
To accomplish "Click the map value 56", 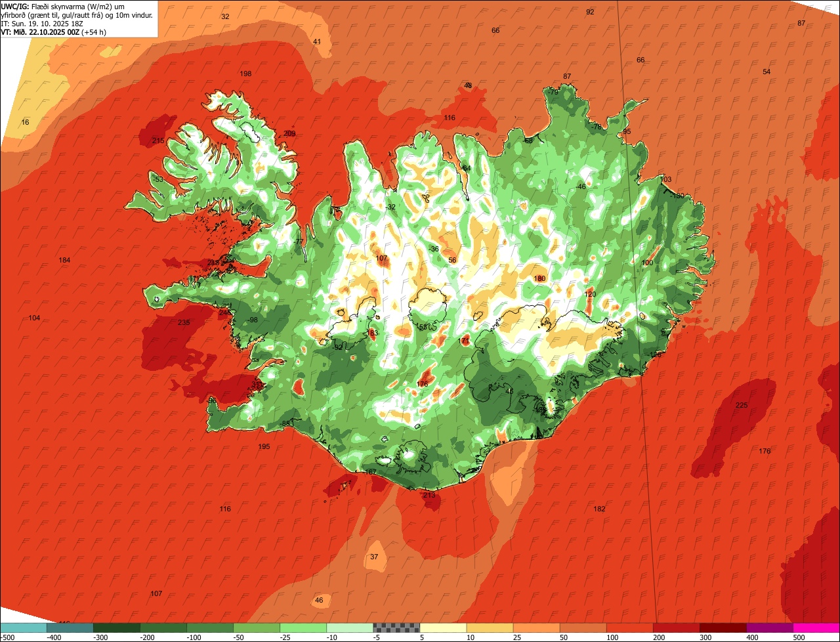I will tap(452, 260).
